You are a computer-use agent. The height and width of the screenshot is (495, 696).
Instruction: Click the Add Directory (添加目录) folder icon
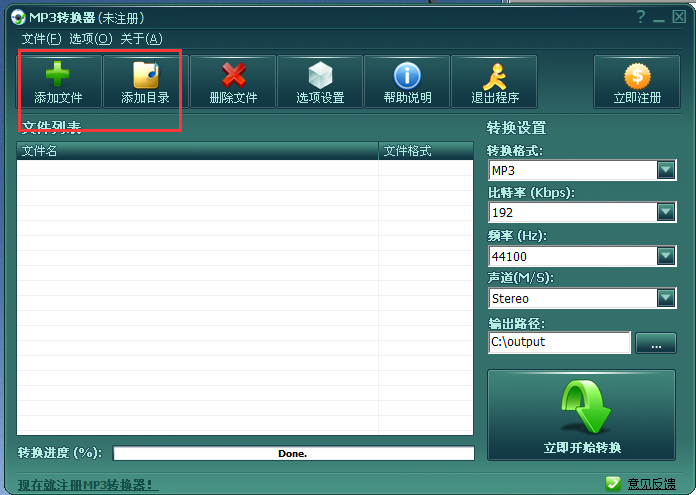click(x=146, y=74)
